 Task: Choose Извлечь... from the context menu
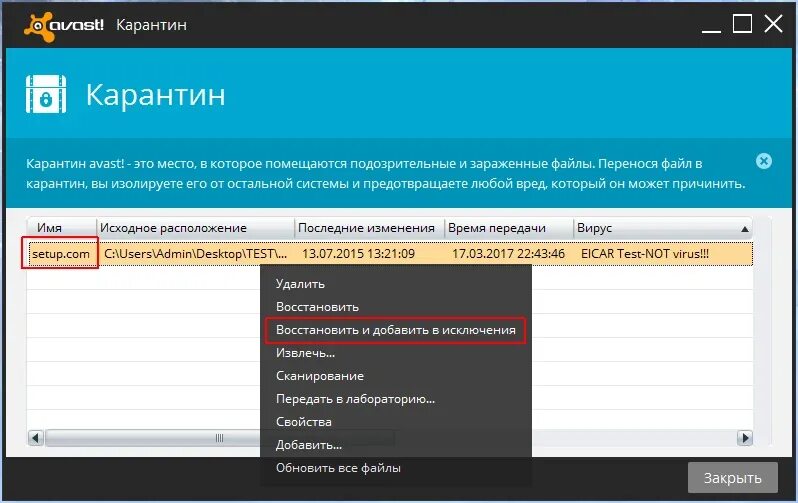pyautogui.click(x=305, y=353)
